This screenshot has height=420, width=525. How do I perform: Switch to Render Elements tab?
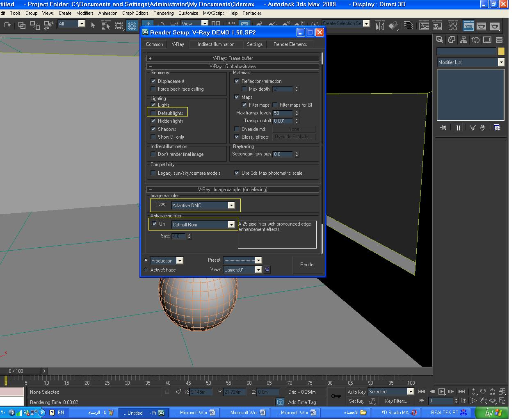pyautogui.click(x=290, y=44)
